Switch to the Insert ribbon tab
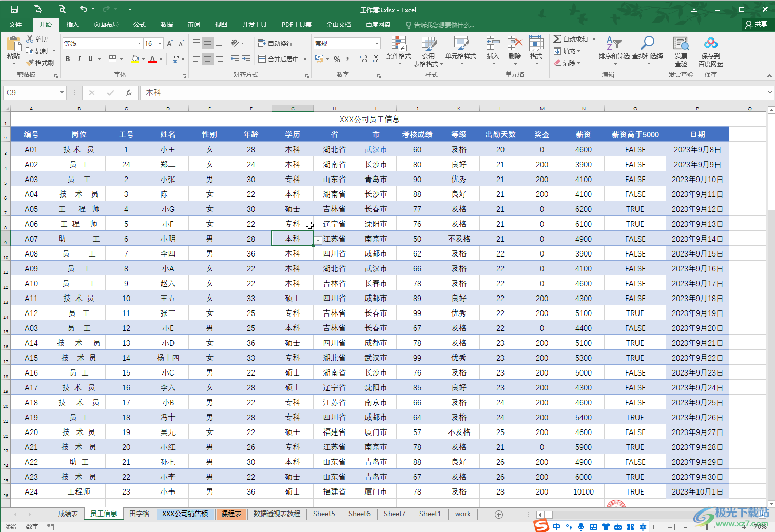This screenshot has width=775, height=532. pyautogui.click(x=73, y=24)
